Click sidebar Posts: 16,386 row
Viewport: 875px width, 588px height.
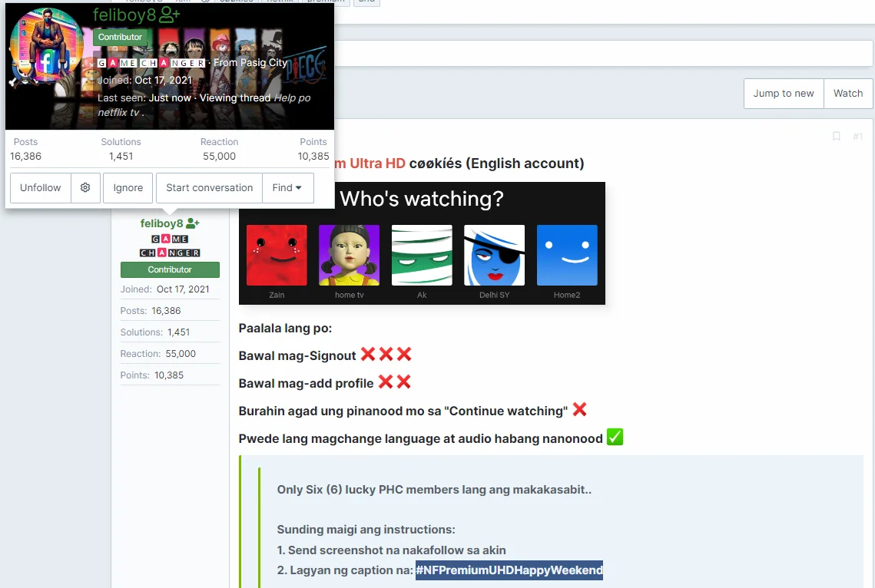click(170, 311)
